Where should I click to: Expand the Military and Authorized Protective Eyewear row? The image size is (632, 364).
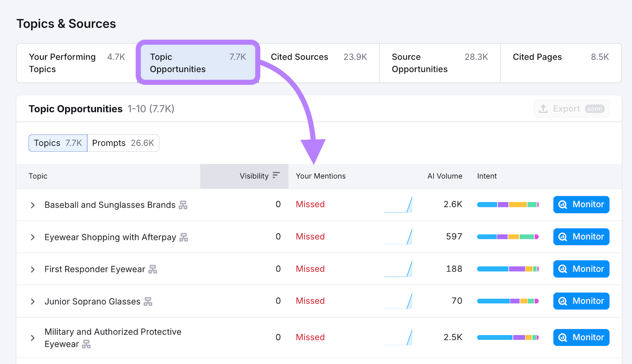point(32,338)
